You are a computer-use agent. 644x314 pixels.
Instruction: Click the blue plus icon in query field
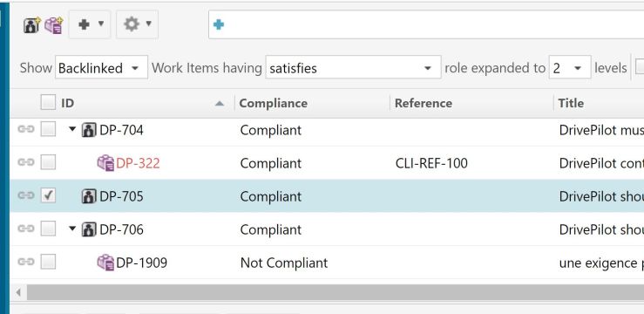[x=219, y=24]
